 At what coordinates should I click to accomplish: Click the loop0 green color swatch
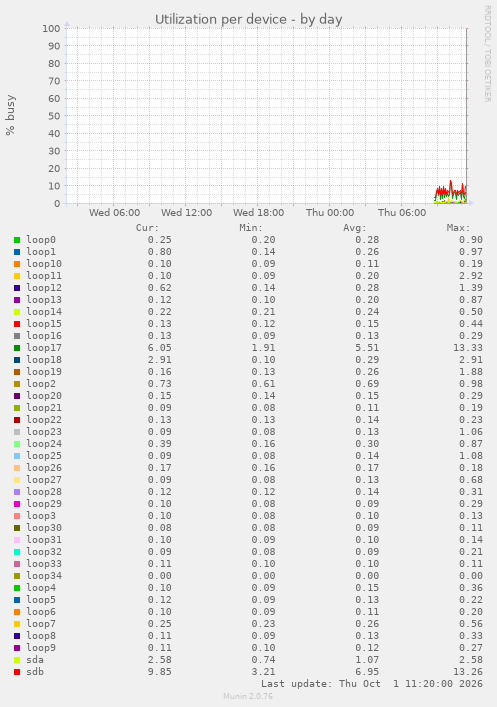pos(17,240)
